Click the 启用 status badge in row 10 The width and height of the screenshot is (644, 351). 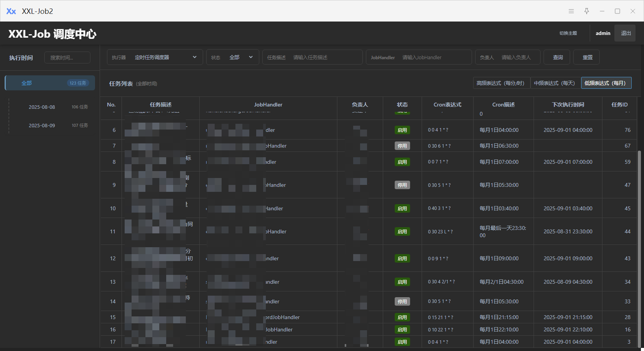coord(402,208)
